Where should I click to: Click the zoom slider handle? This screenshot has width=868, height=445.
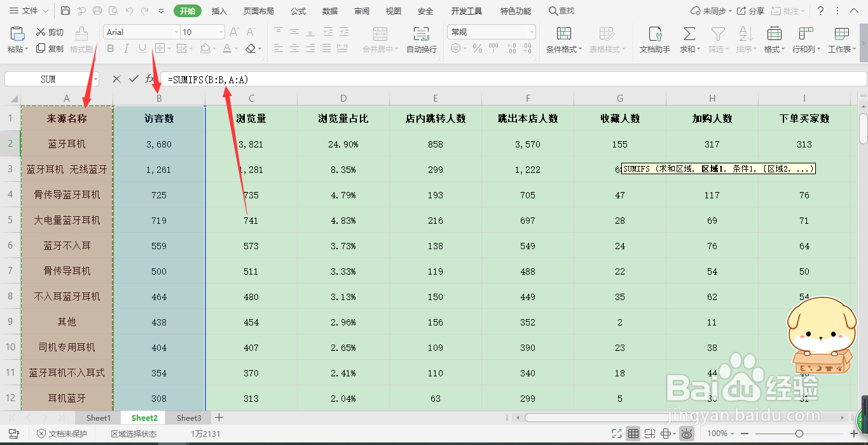pyautogui.click(x=799, y=433)
